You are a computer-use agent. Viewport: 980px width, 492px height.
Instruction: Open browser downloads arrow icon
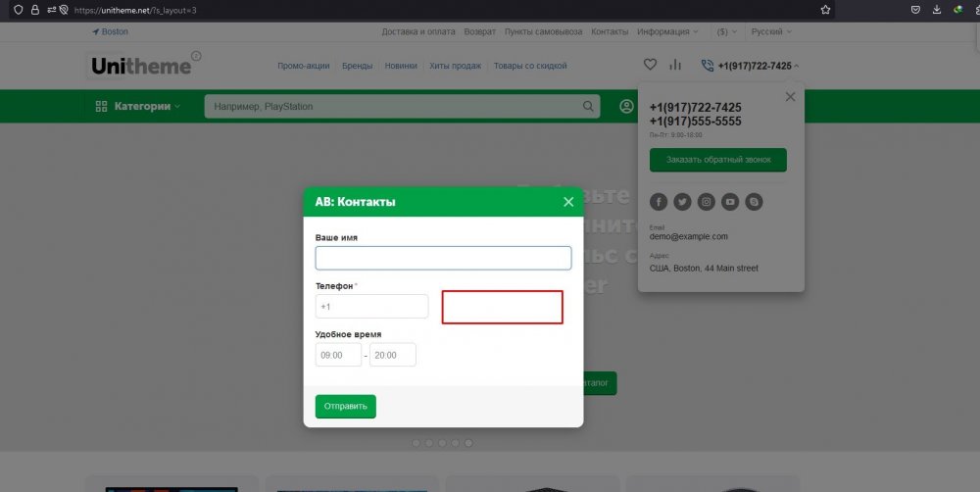pyautogui.click(x=936, y=10)
